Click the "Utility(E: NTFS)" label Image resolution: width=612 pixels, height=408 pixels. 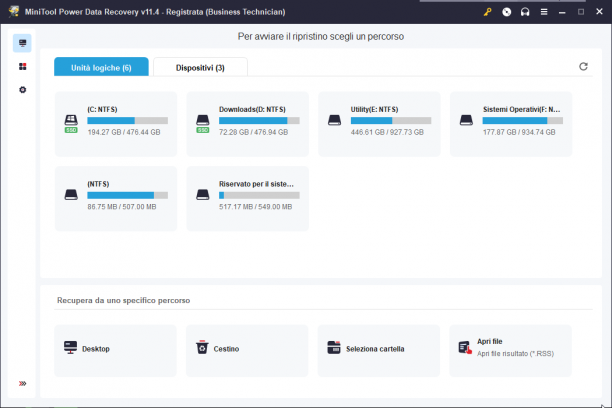pyautogui.click(x=374, y=109)
